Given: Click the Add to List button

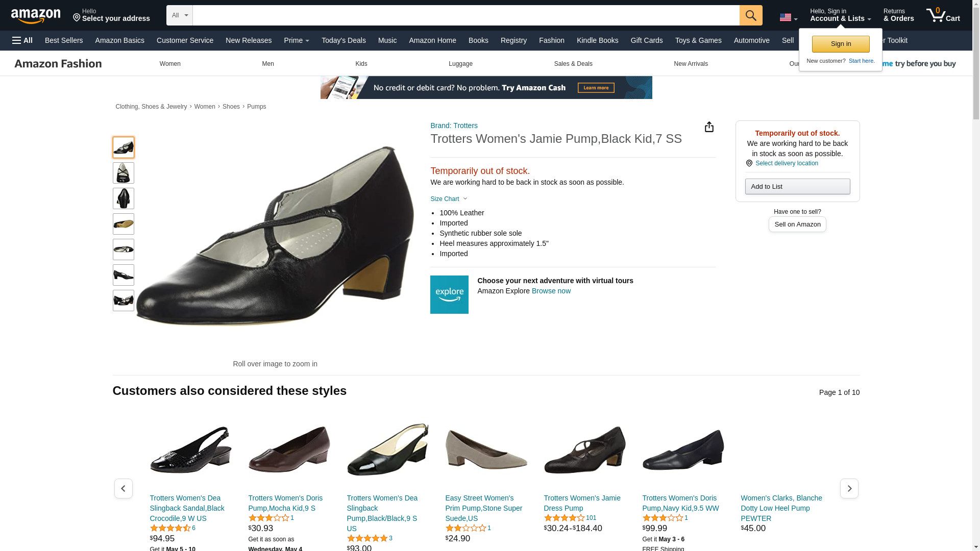Looking at the screenshot, I should (797, 186).
